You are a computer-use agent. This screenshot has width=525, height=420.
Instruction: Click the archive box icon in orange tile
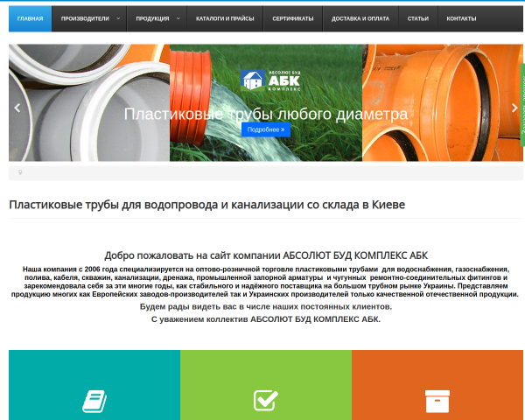click(x=437, y=402)
